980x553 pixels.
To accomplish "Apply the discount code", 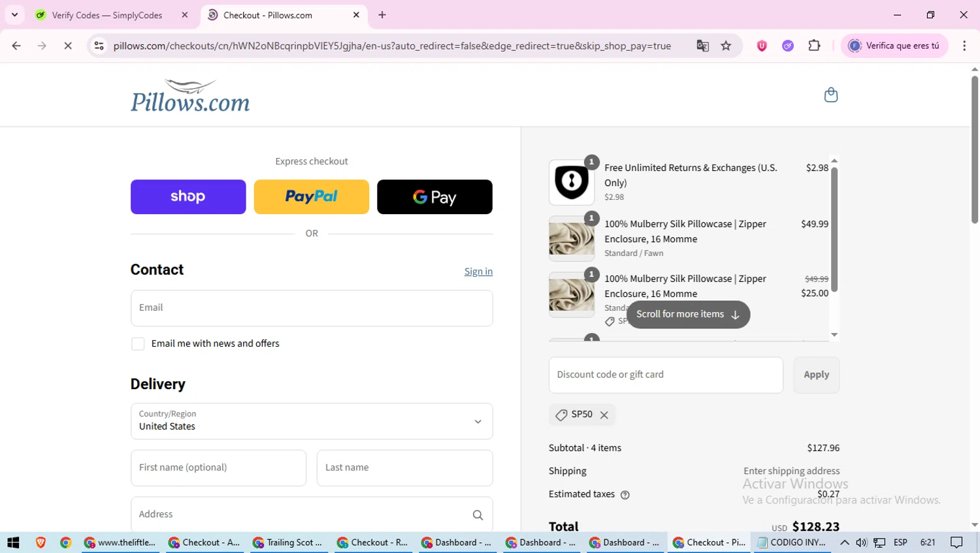I will [816, 375].
